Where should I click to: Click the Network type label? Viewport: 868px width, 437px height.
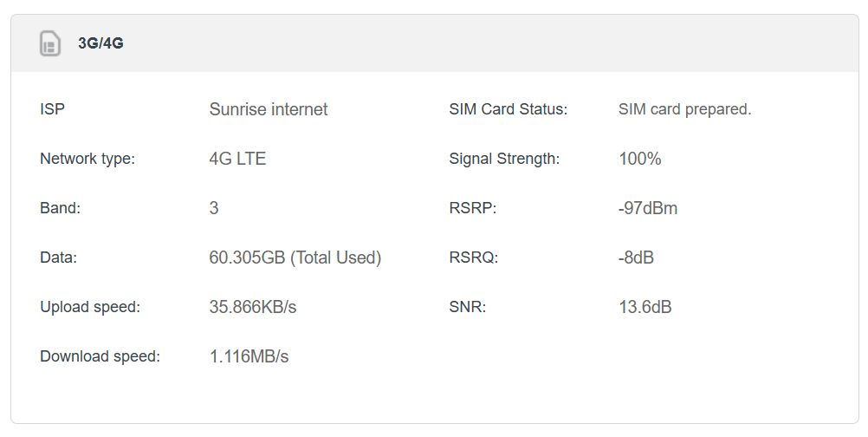click(87, 159)
